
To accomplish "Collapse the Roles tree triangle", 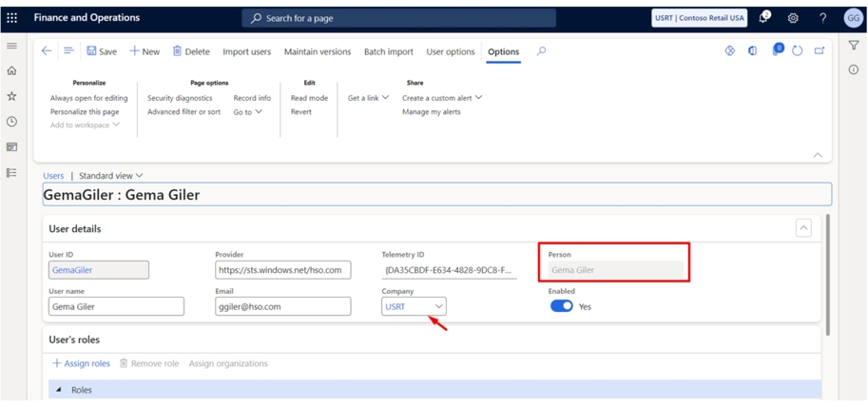I will click(x=59, y=390).
